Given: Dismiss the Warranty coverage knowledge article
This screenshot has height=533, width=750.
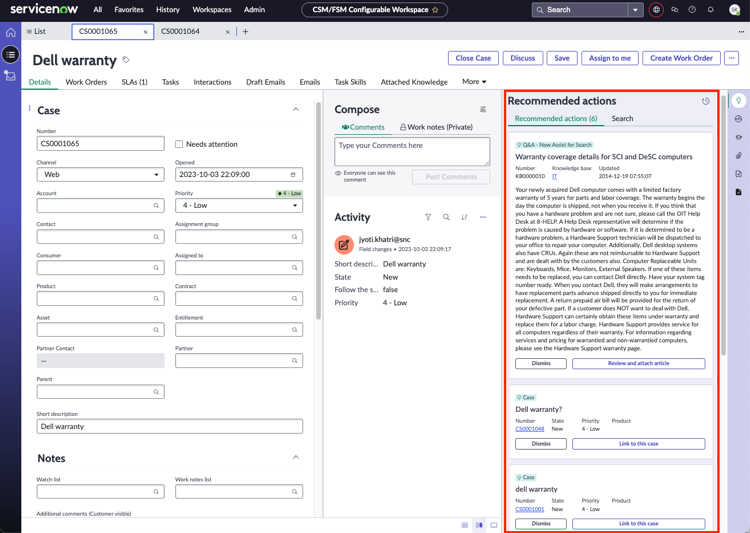Looking at the screenshot, I should pos(541,364).
